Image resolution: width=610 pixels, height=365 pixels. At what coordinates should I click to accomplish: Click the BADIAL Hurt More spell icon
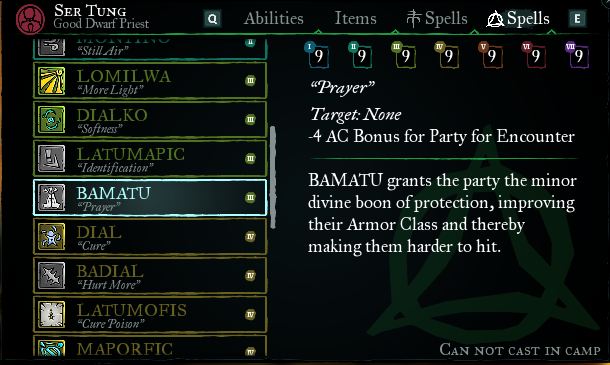point(51,276)
